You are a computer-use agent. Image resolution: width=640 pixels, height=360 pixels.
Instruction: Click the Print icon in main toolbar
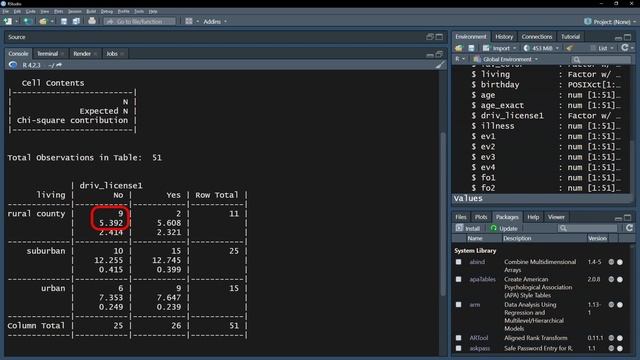92,21
